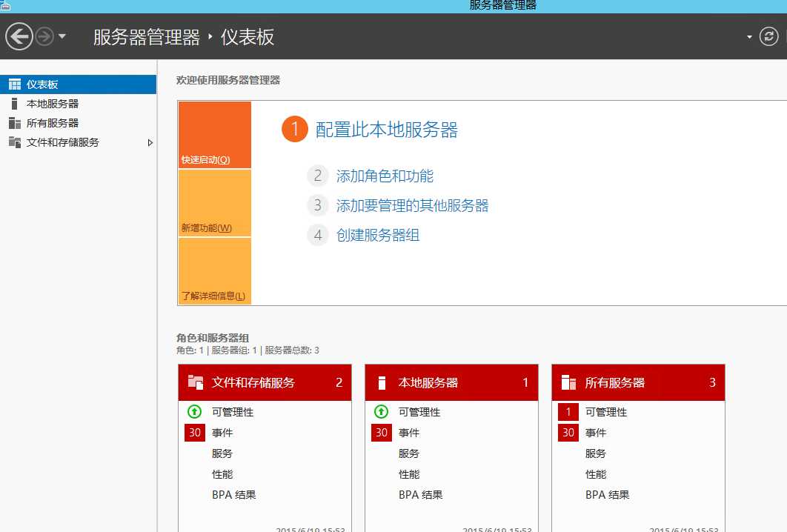The image size is (787, 532).
Task: Open 可管理性 in 所有服务器 tile
Action: point(605,412)
